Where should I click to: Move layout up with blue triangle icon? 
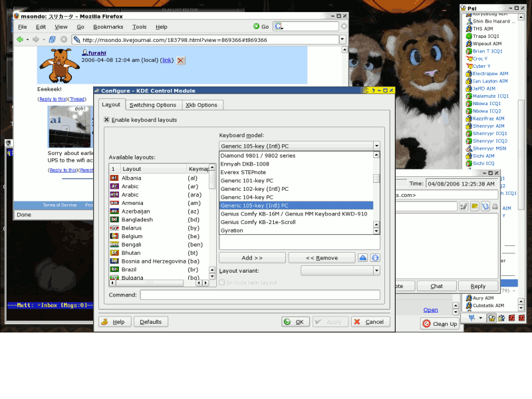[362, 258]
